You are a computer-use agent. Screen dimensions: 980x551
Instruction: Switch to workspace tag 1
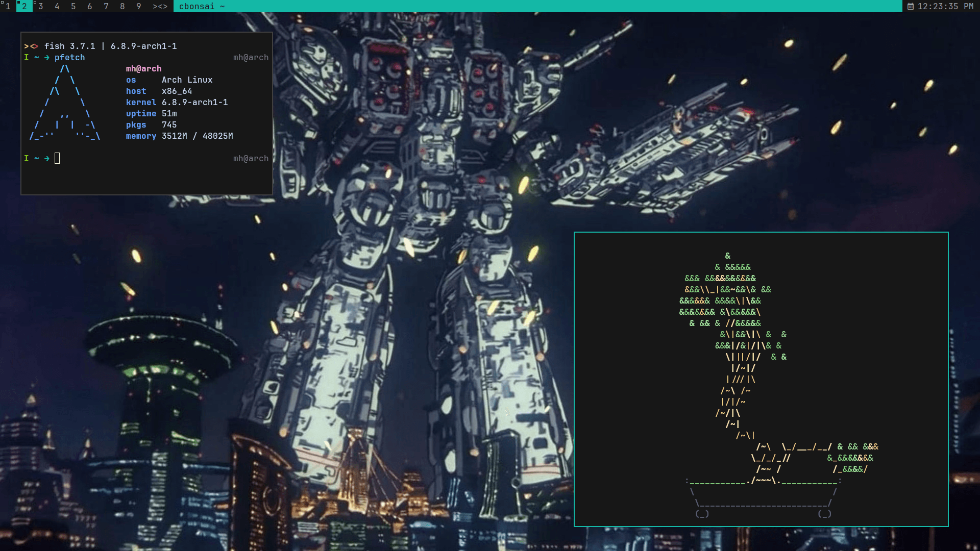click(8, 6)
